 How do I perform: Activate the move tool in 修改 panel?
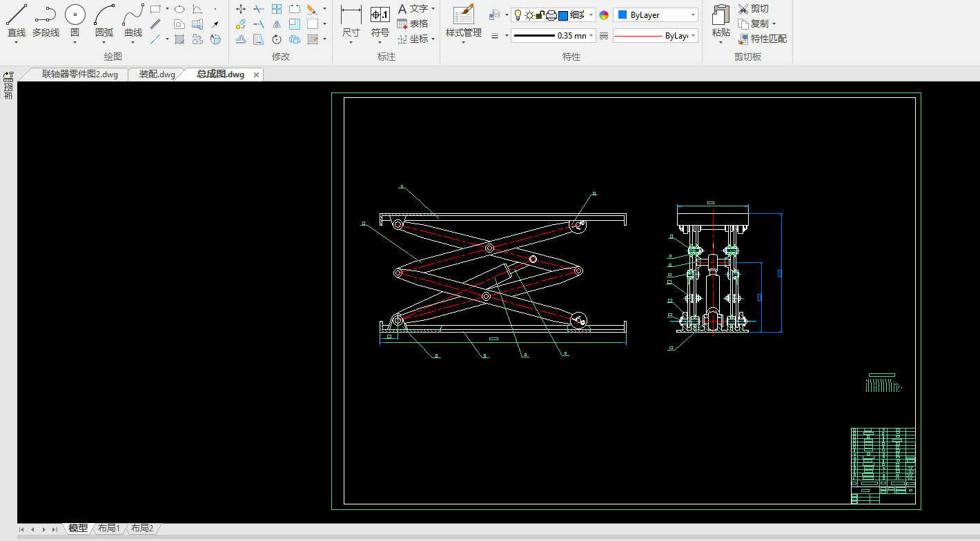point(241,9)
